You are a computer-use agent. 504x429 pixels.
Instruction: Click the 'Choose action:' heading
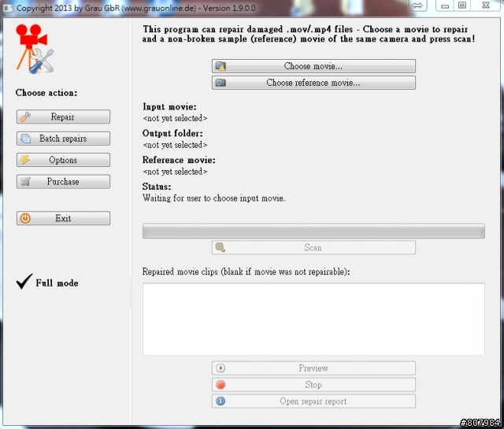coord(46,93)
